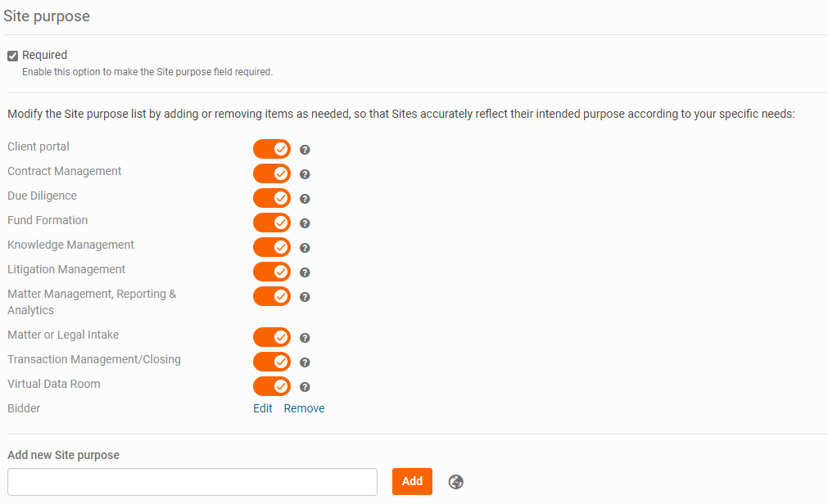Open help icon beside Litigation Management
Image resolution: width=828 pixels, height=504 pixels.
[305, 272]
